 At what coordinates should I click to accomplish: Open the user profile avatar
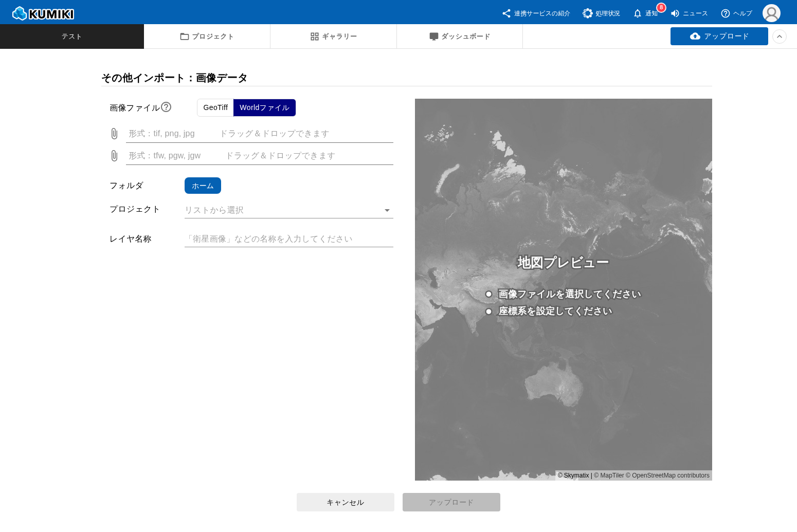click(771, 13)
